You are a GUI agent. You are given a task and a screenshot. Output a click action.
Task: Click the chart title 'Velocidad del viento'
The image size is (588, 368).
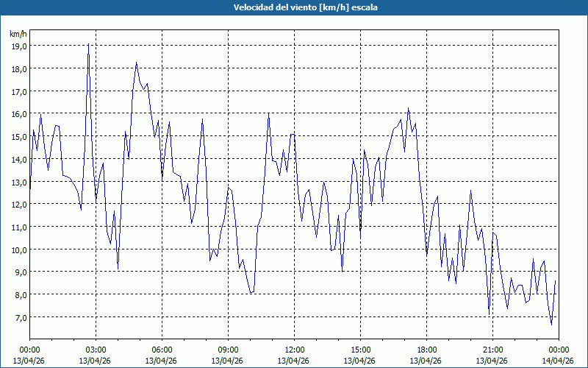[295, 7]
